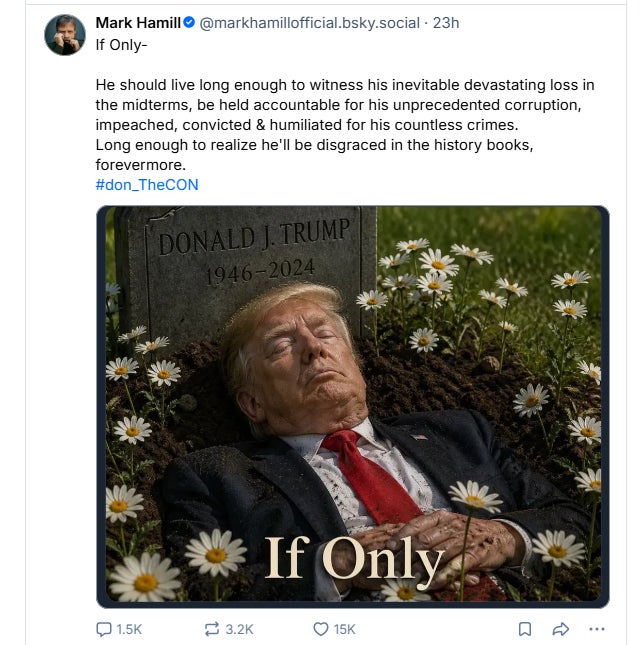This screenshot has width=640, height=645.
Task: Click the Mark Hamill display name
Action: (x=138, y=23)
